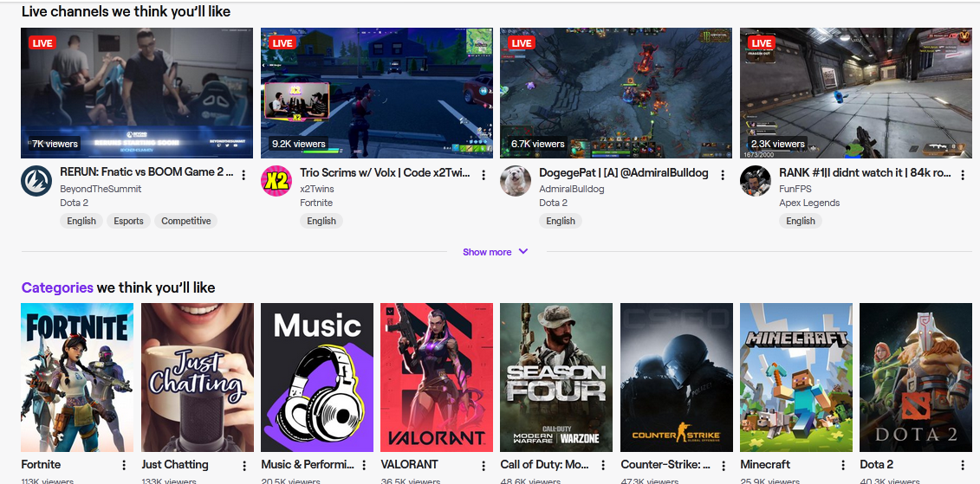The height and width of the screenshot is (484, 980).
Task: Open the VALORANT category cover art
Action: point(437,378)
